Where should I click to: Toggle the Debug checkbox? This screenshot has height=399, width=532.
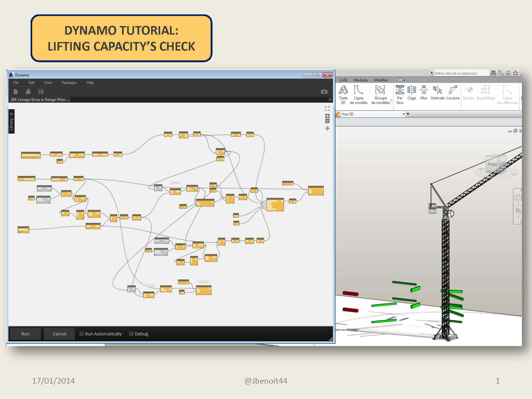click(x=131, y=334)
